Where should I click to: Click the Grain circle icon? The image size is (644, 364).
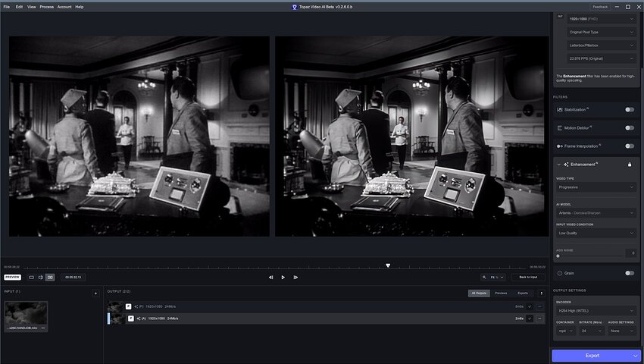coord(559,273)
